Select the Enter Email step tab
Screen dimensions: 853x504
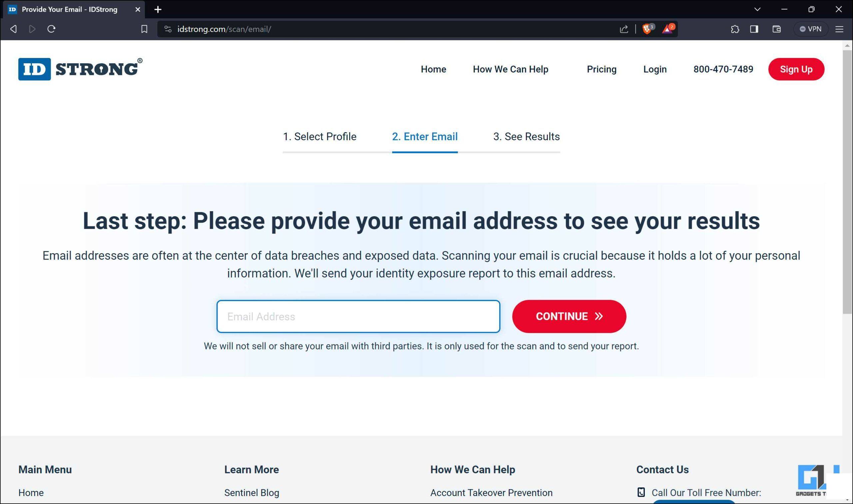[425, 136]
